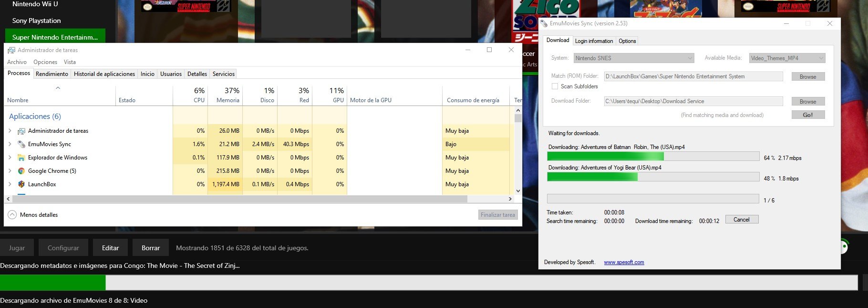Image resolution: width=868 pixels, height=308 pixels.
Task: Collapse the Nombre column sort chevron
Action: coord(58,88)
